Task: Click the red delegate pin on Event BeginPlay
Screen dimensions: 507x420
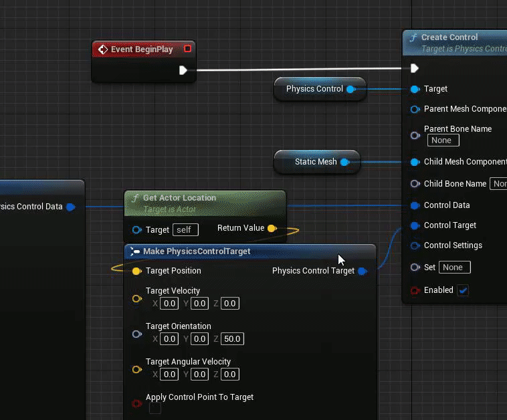Action: coord(187,49)
